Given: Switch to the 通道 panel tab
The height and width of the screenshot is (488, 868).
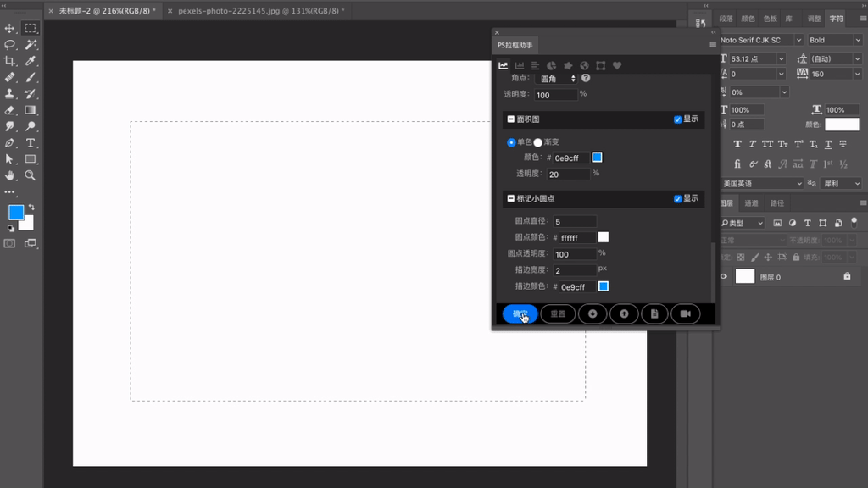Looking at the screenshot, I should coord(752,203).
